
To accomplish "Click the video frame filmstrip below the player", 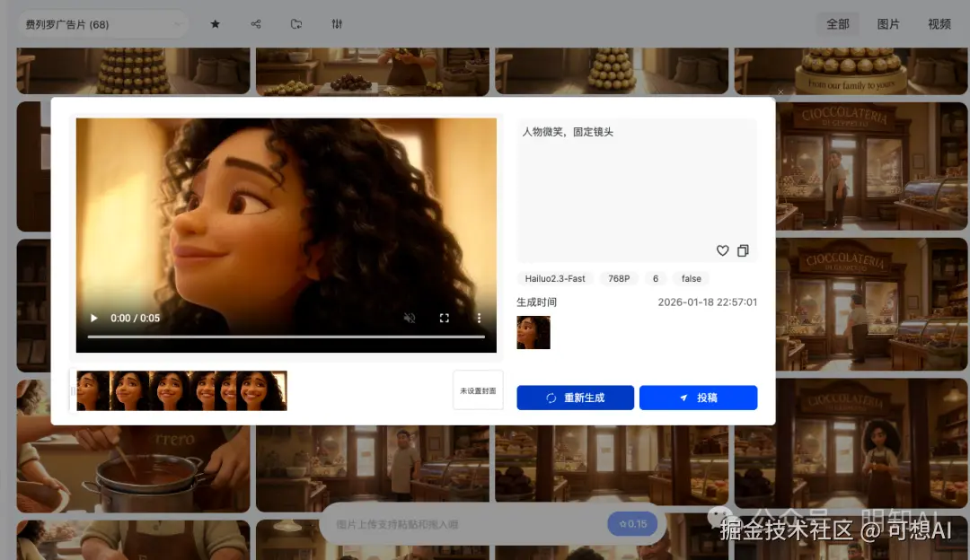I will pyautogui.click(x=181, y=390).
